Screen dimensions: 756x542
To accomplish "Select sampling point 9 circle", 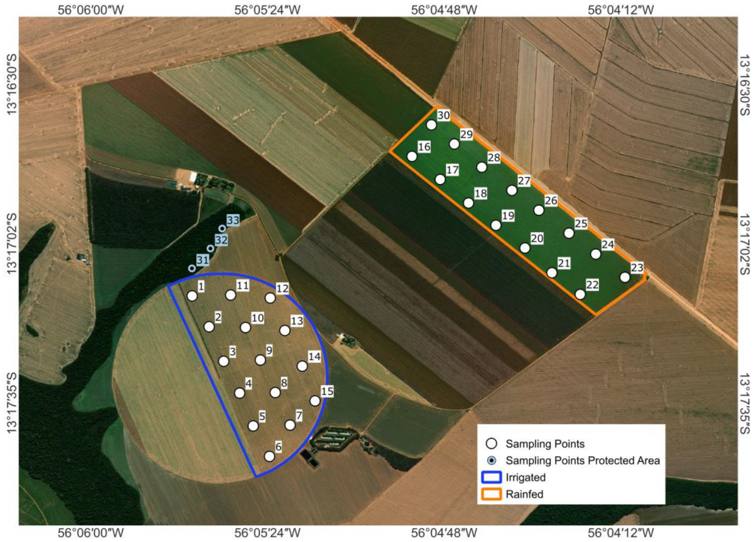I will [x=260, y=360].
